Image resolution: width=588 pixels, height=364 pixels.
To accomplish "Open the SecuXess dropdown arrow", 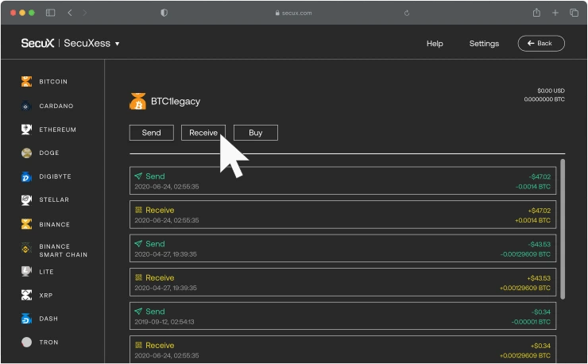I will pyautogui.click(x=117, y=44).
